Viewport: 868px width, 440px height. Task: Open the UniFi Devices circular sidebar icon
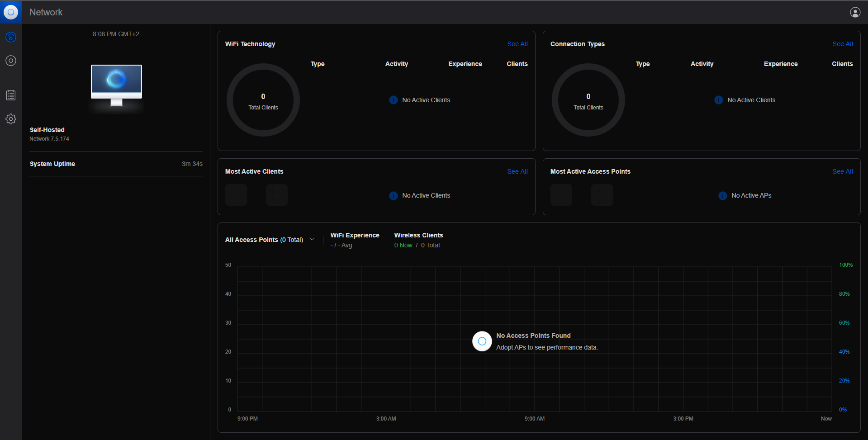tap(11, 61)
